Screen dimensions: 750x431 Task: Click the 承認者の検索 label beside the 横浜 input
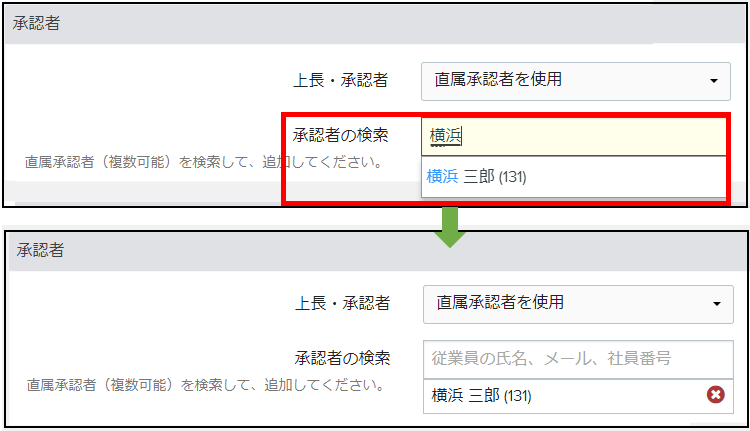click(x=341, y=135)
